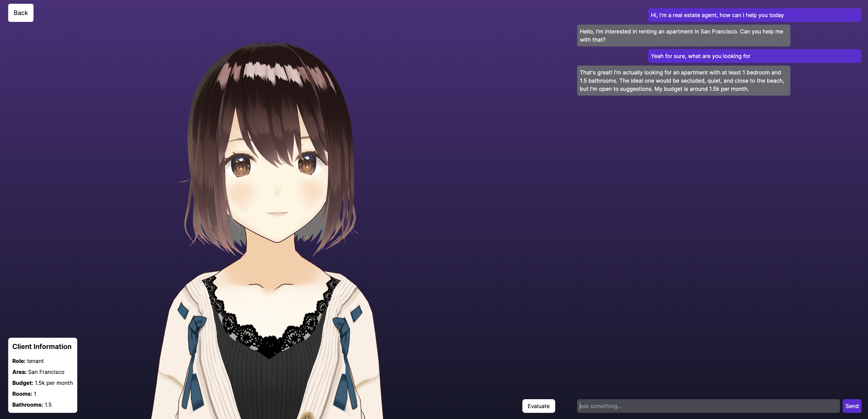Click the 'Yeah for sure' message bubble
Viewport: 868px width, 419px height.
click(754, 56)
